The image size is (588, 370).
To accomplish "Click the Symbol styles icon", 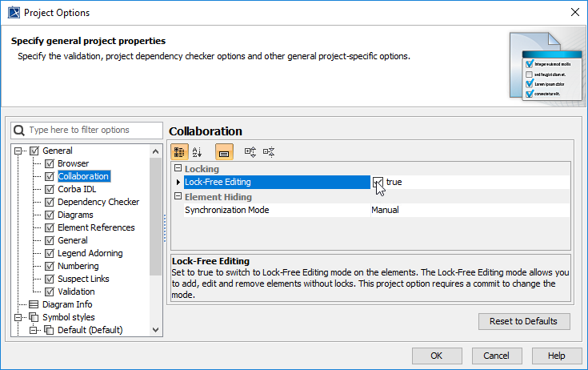I will click(x=34, y=317).
